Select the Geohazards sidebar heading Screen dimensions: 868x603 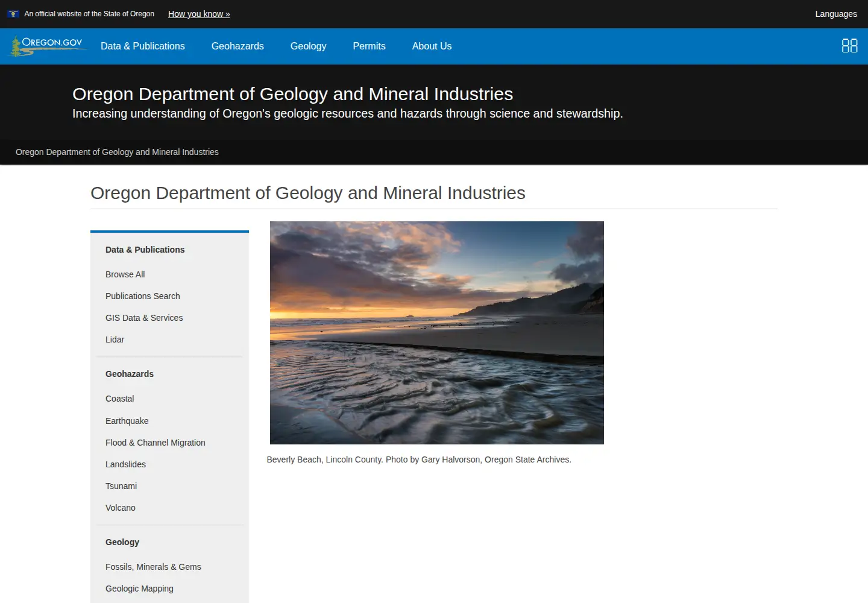pyautogui.click(x=130, y=374)
